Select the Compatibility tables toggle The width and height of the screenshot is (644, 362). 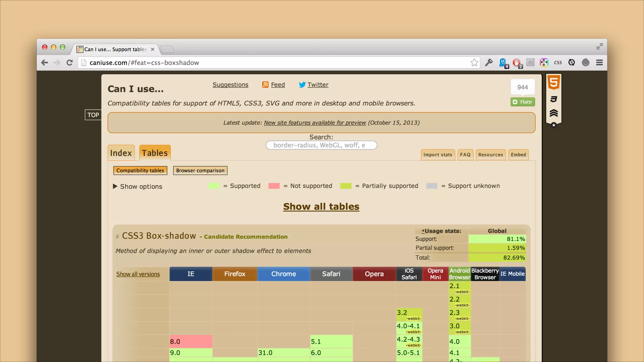140,170
